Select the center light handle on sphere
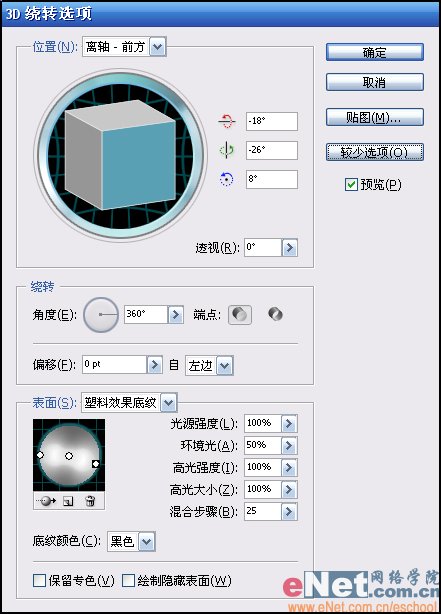This screenshot has height=614, width=441. click(69, 456)
